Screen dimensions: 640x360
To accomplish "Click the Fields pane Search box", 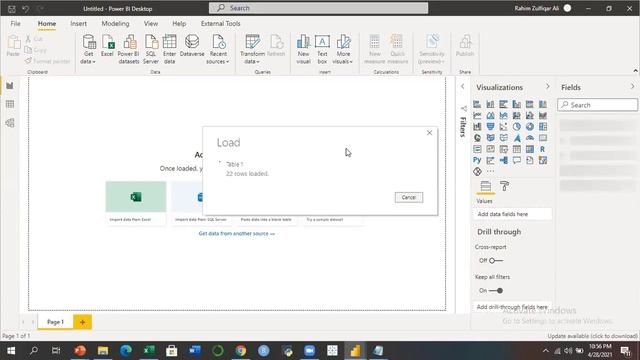I will tap(597, 105).
